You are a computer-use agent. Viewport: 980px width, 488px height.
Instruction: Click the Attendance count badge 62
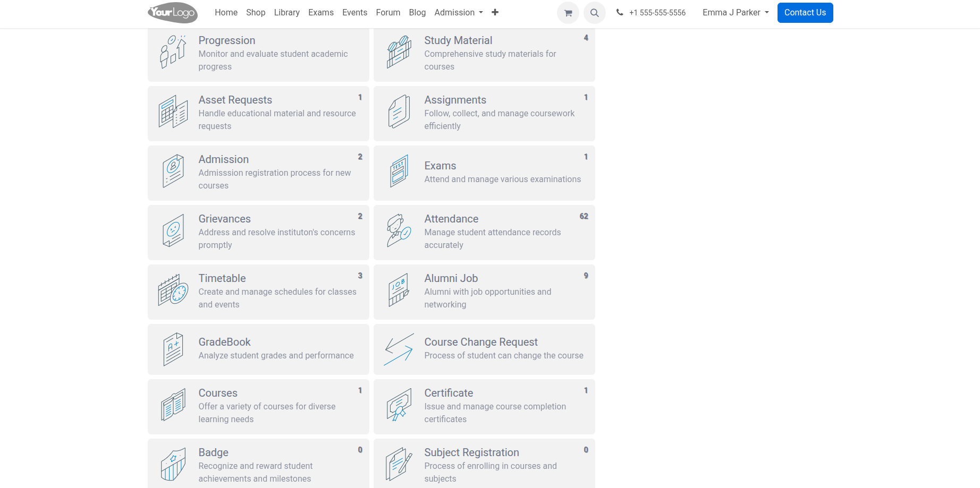(584, 216)
